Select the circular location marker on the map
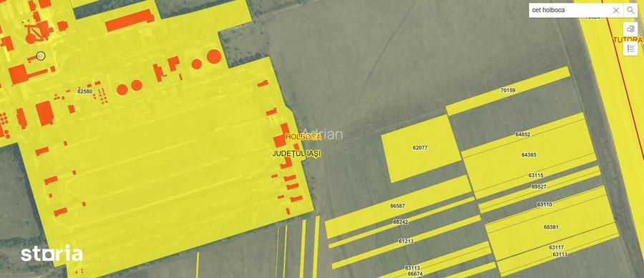 41,56
